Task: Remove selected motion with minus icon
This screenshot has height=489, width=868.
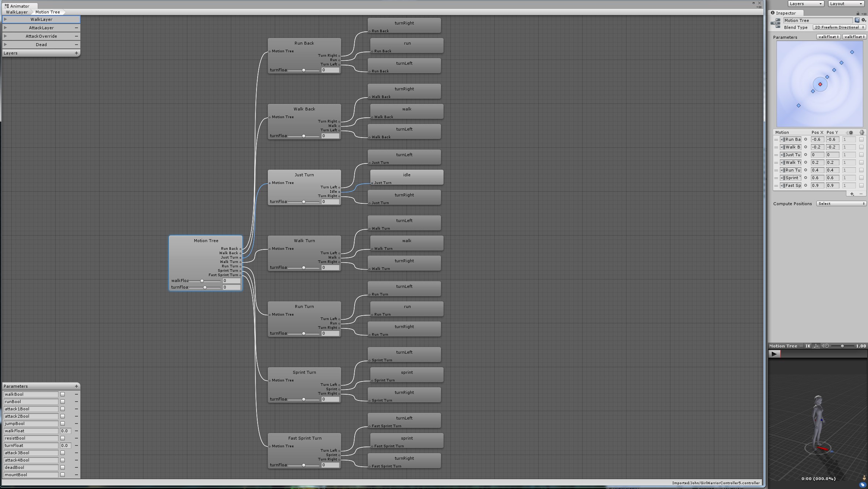Action: pos(861,194)
